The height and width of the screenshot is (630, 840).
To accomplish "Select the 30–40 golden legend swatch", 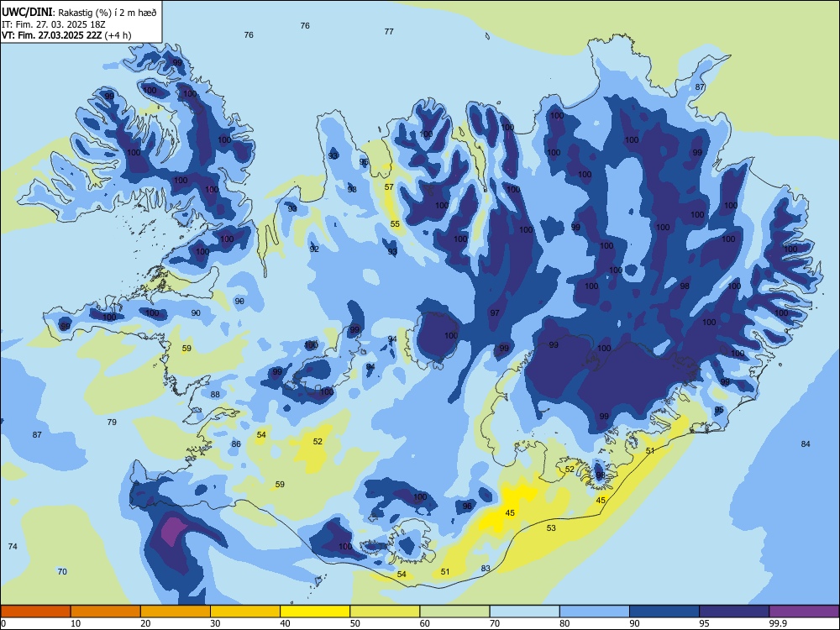I will [x=245, y=612].
